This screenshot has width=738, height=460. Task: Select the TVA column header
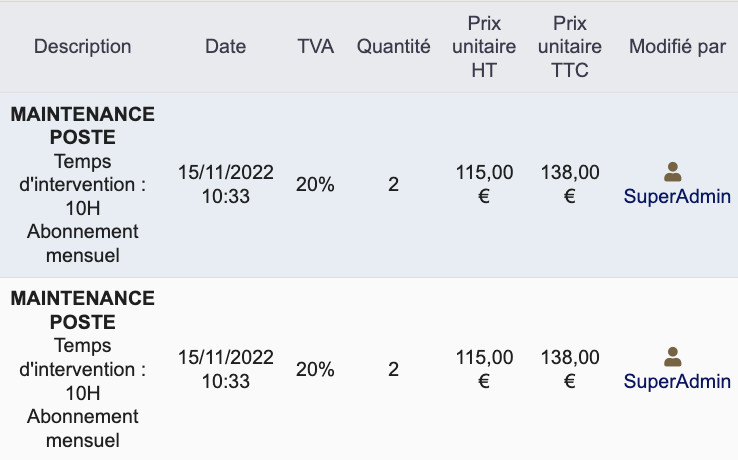pos(315,47)
